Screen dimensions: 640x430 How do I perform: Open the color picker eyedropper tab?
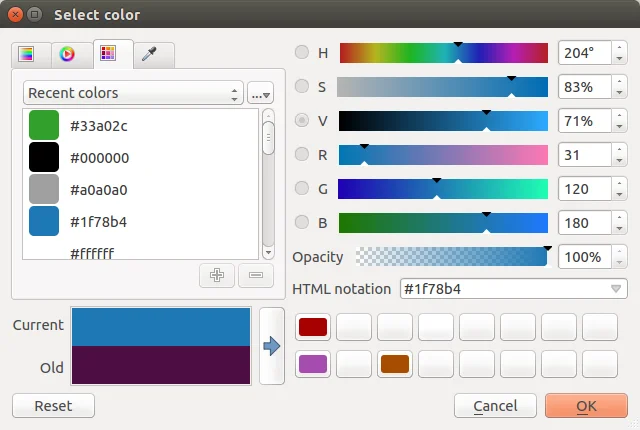point(149,55)
